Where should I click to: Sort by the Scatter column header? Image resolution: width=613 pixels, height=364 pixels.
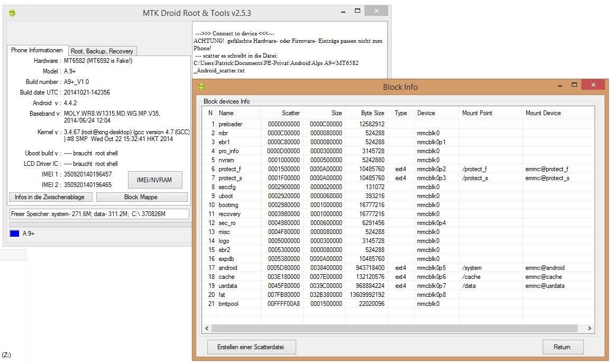(x=282, y=113)
